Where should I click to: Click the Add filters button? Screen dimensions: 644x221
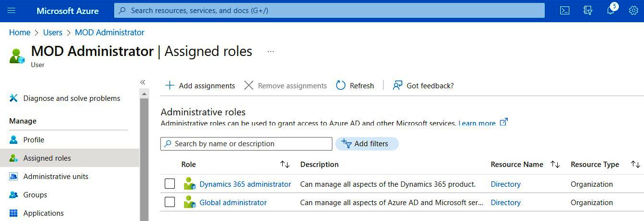tap(367, 144)
